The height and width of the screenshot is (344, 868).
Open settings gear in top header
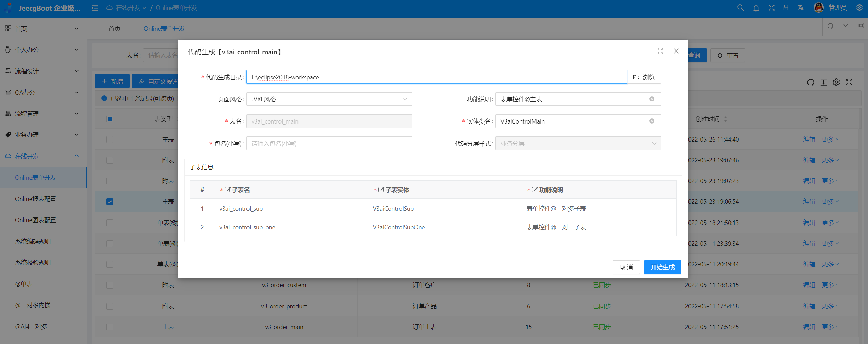[x=859, y=8]
